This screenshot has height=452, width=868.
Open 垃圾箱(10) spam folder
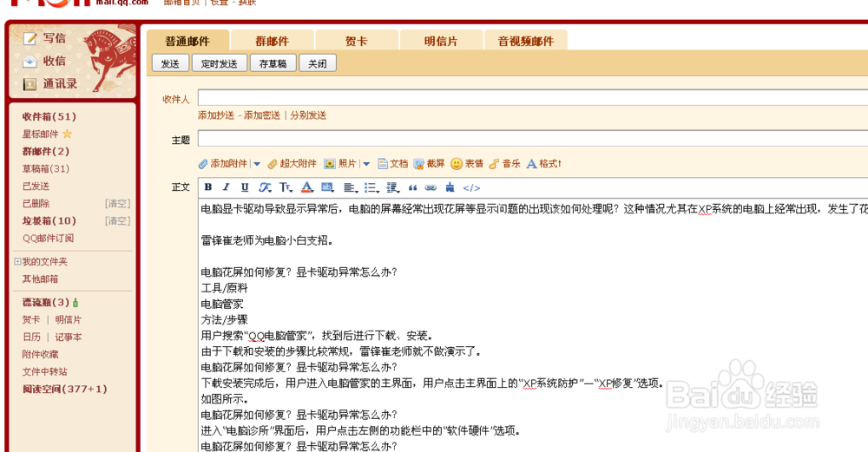[49, 220]
